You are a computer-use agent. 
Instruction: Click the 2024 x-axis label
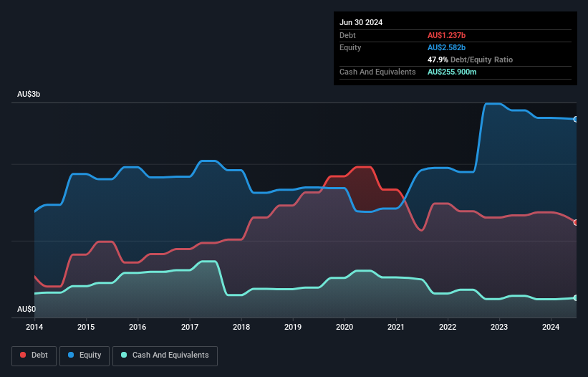click(551, 327)
